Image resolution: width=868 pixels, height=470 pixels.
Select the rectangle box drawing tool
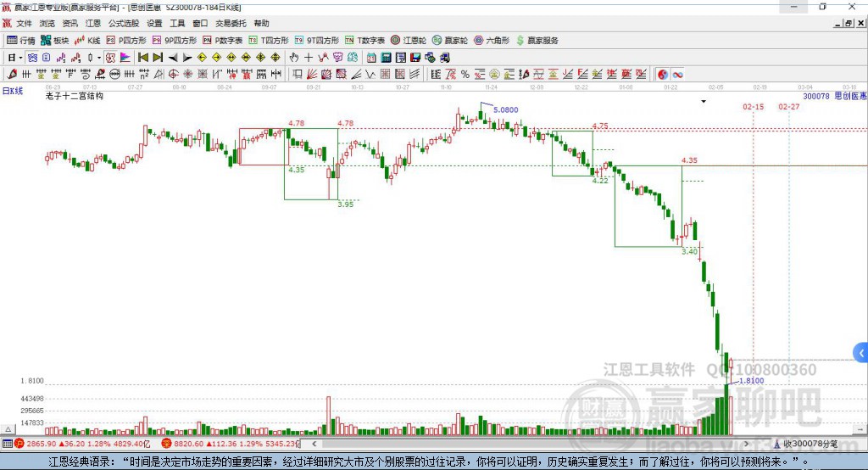[297, 75]
